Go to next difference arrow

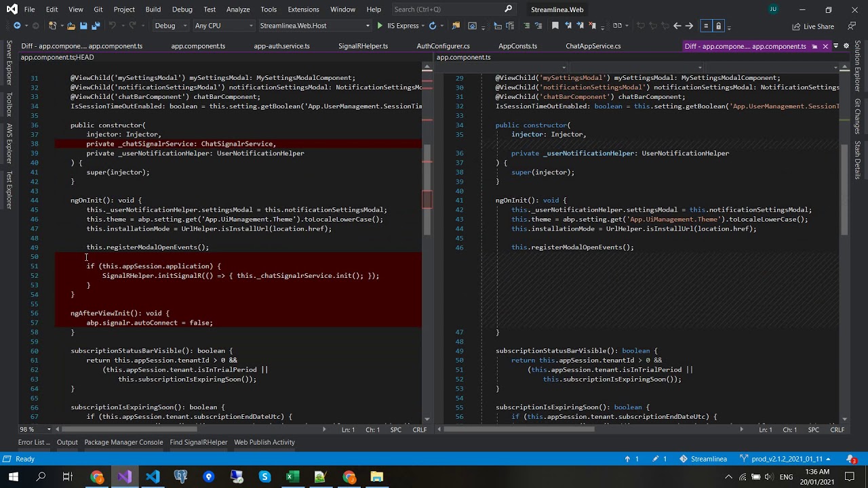[x=689, y=26]
